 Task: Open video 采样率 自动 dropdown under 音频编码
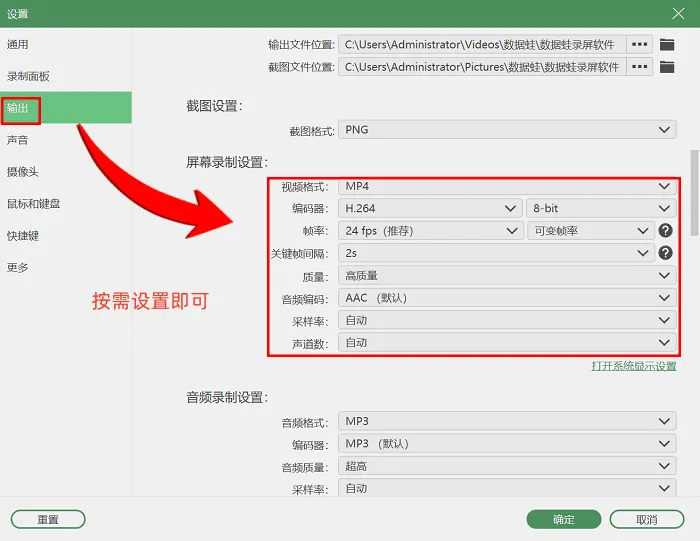click(507, 320)
